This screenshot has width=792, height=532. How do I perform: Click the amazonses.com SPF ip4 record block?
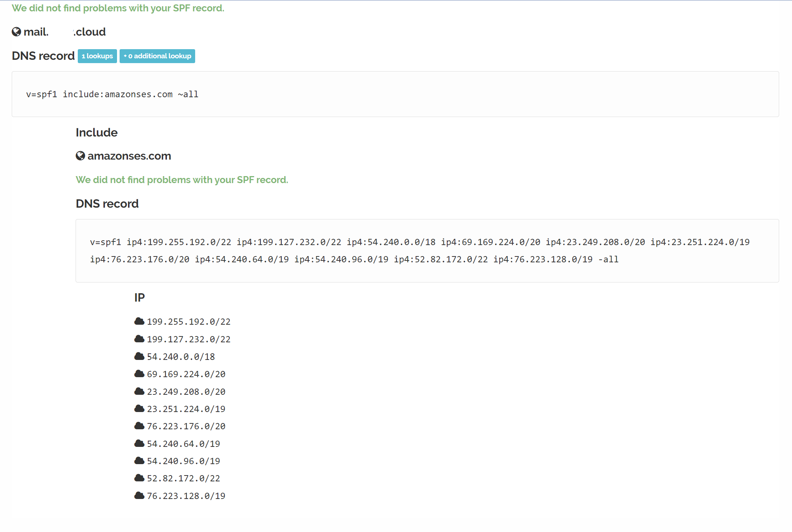(427, 251)
